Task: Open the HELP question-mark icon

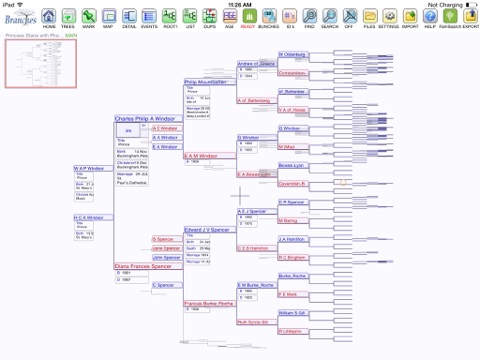Action: tap(430, 16)
